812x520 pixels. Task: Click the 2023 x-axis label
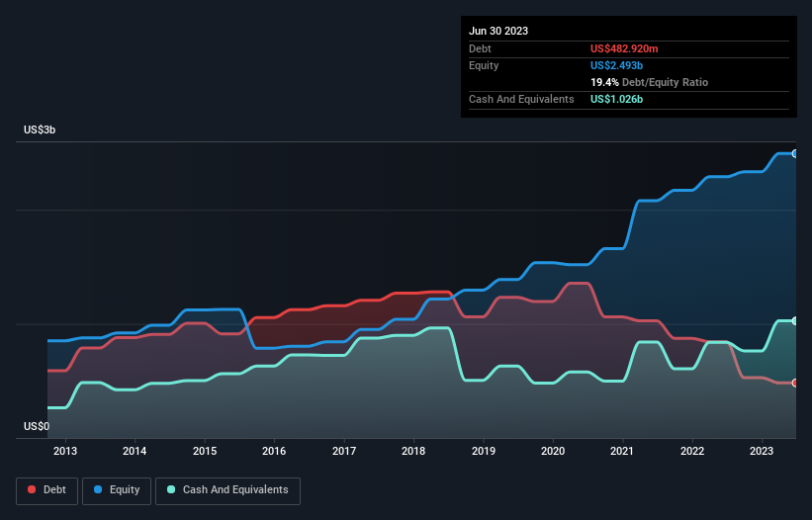(762, 451)
